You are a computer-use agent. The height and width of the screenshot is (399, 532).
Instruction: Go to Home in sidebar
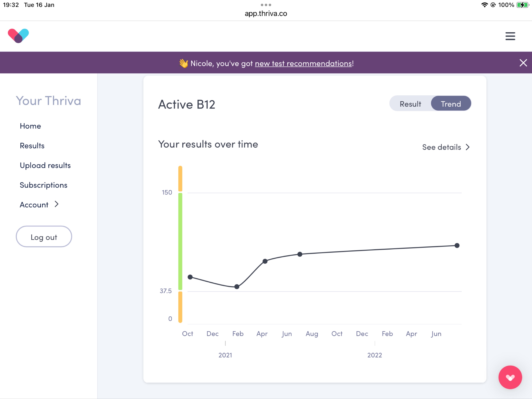point(30,126)
